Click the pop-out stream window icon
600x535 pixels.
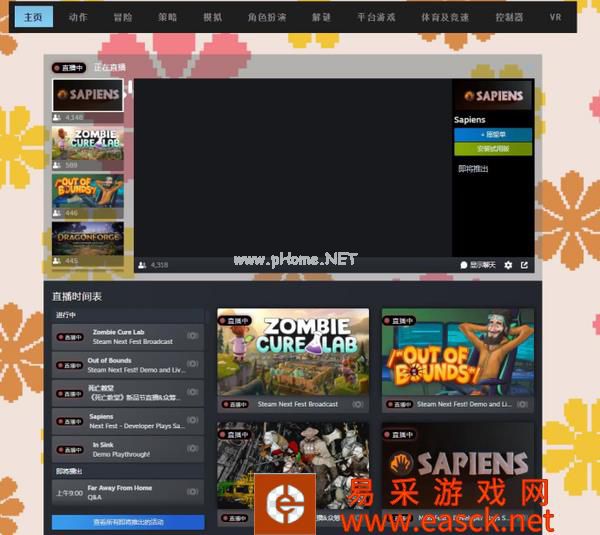[x=524, y=265]
